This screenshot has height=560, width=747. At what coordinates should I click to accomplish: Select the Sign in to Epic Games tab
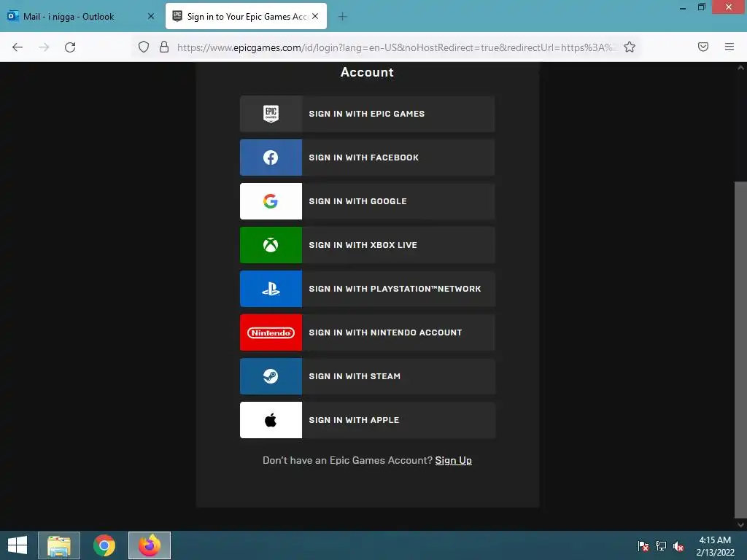click(246, 16)
